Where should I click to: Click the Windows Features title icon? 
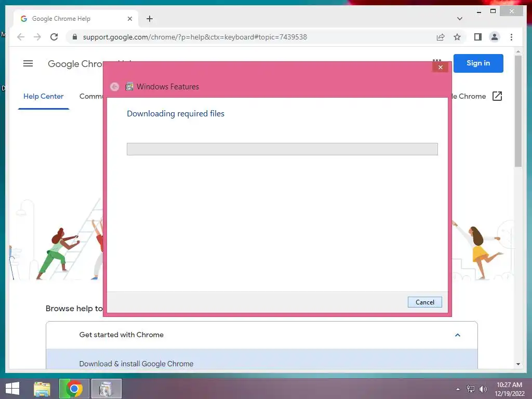pyautogui.click(x=129, y=87)
